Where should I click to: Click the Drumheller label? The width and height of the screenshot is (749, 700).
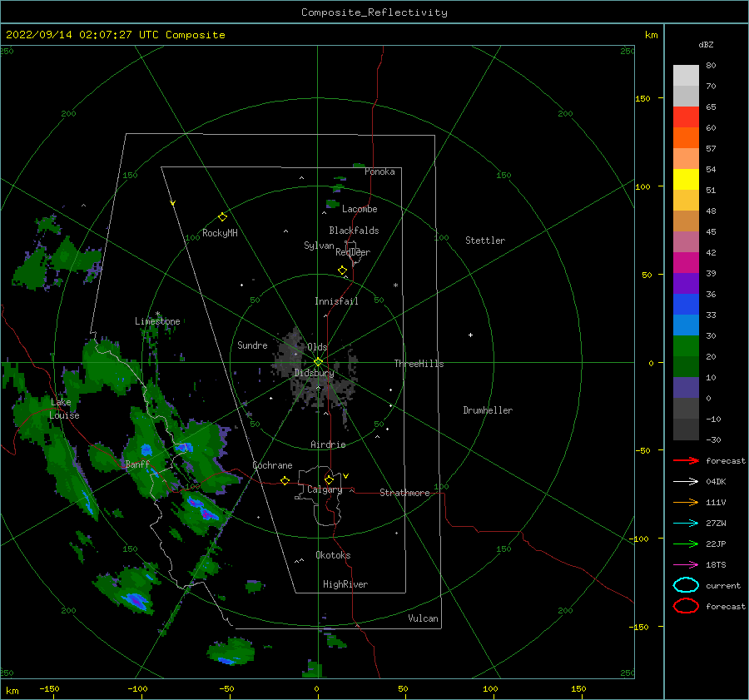[488, 410]
